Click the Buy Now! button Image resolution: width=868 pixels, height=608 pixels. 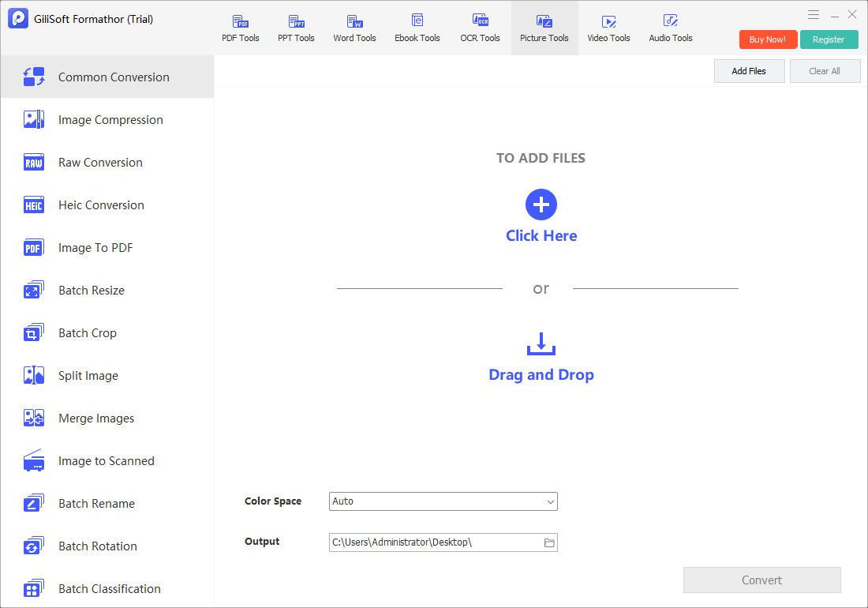[x=768, y=39]
